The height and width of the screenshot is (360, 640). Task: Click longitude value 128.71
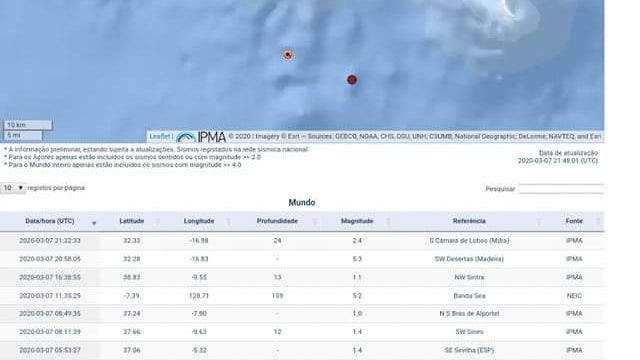point(199,296)
